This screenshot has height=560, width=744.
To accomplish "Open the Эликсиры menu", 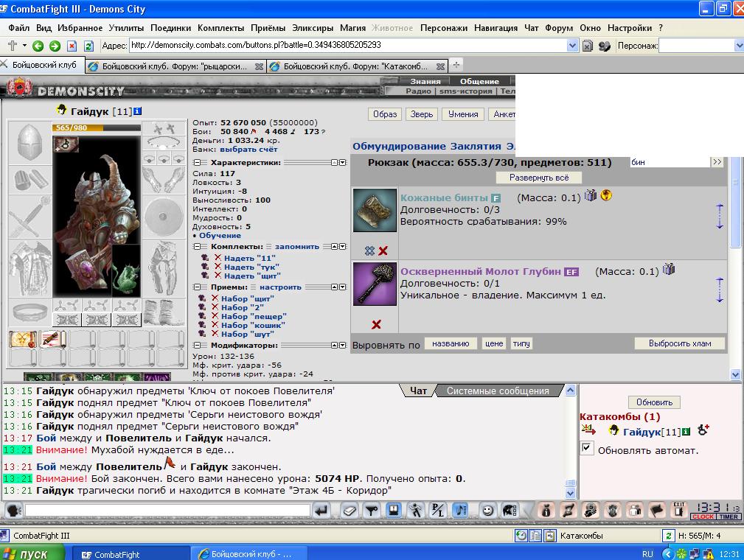I will (x=313, y=28).
